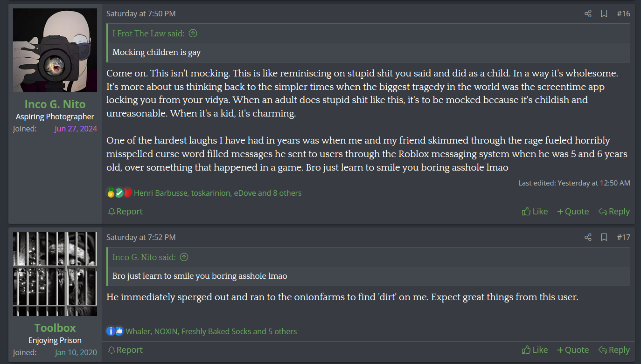
Task: Quote post #16 by Inco G. Nito
Action: click(x=573, y=212)
